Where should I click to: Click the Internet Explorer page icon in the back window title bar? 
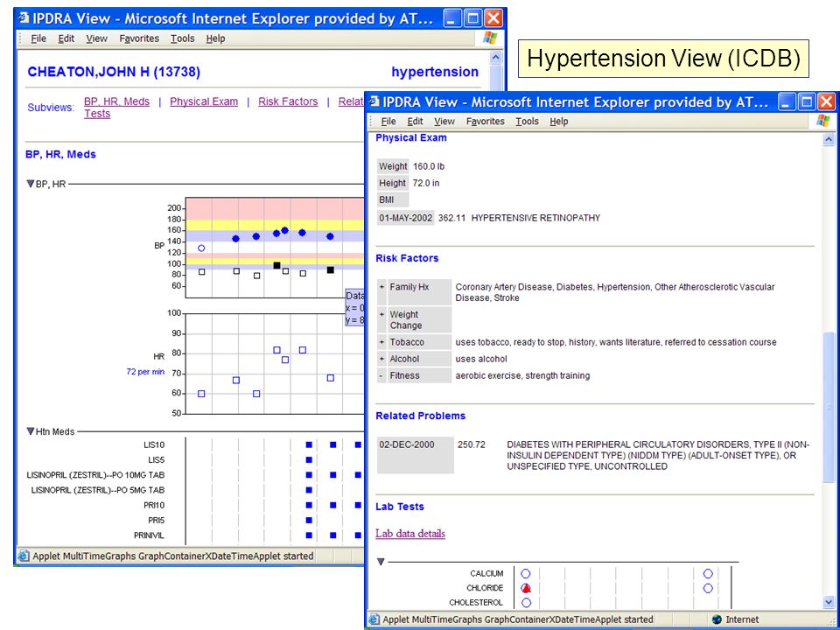24,18
